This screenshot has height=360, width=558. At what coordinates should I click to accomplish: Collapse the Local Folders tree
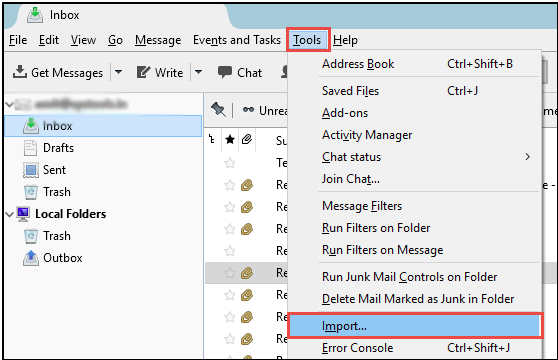10,215
